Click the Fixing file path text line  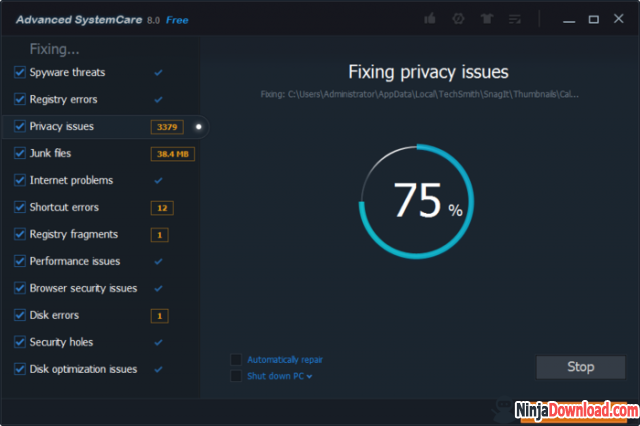[420, 94]
